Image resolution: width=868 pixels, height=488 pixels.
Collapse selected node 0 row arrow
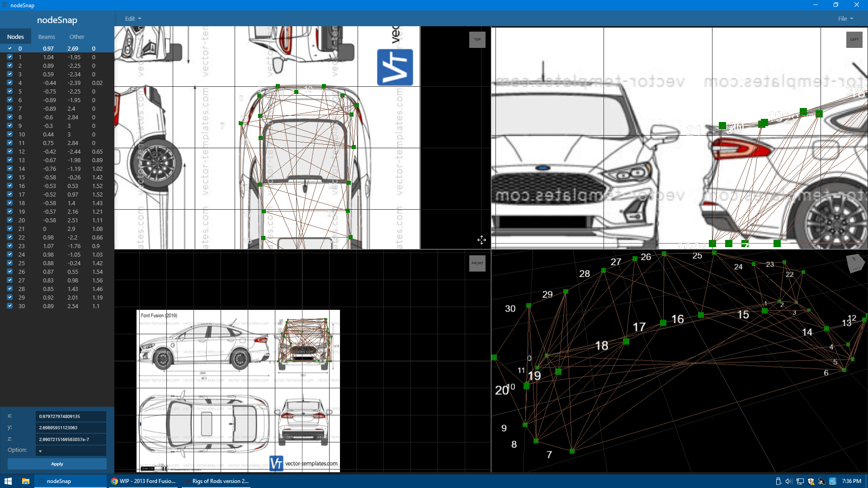click(x=9, y=48)
